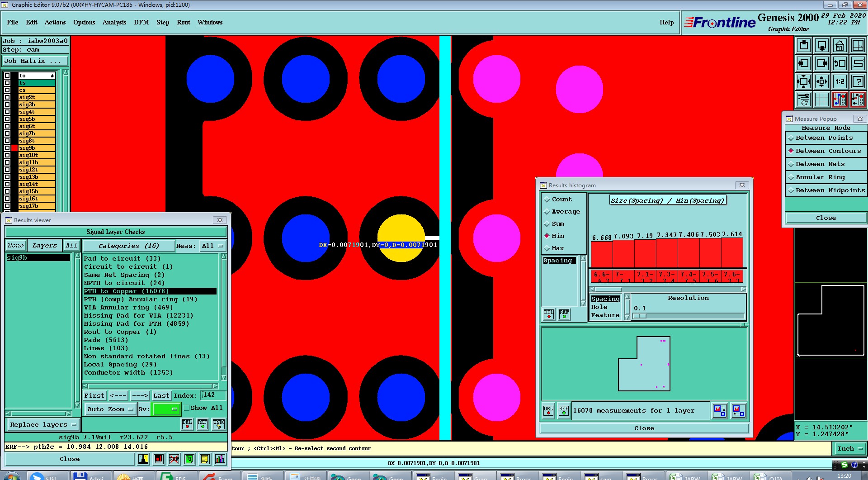Viewport: 868px width, 480px height.
Task: Open Size(Spacing) / Min(Spacing) selector
Action: pos(667,200)
